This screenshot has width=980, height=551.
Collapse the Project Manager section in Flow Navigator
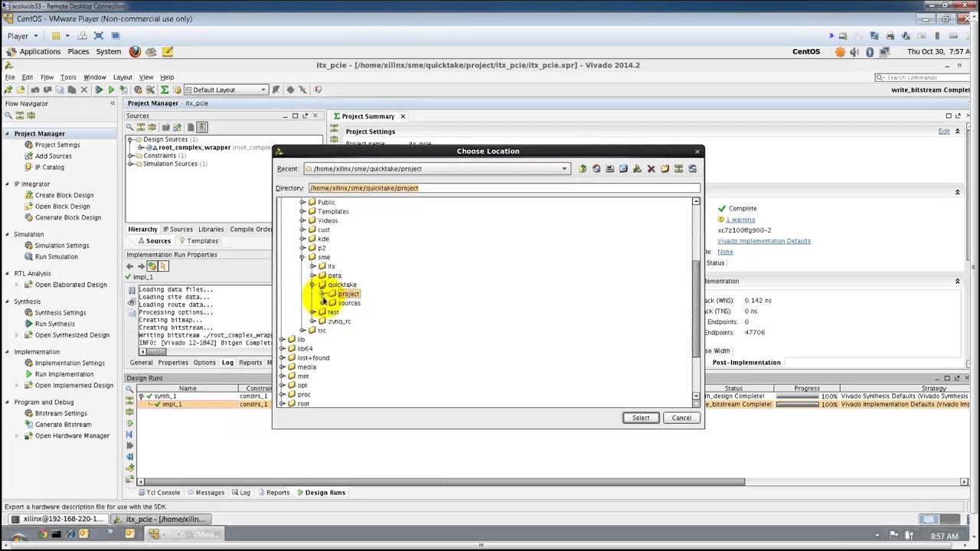click(8, 134)
